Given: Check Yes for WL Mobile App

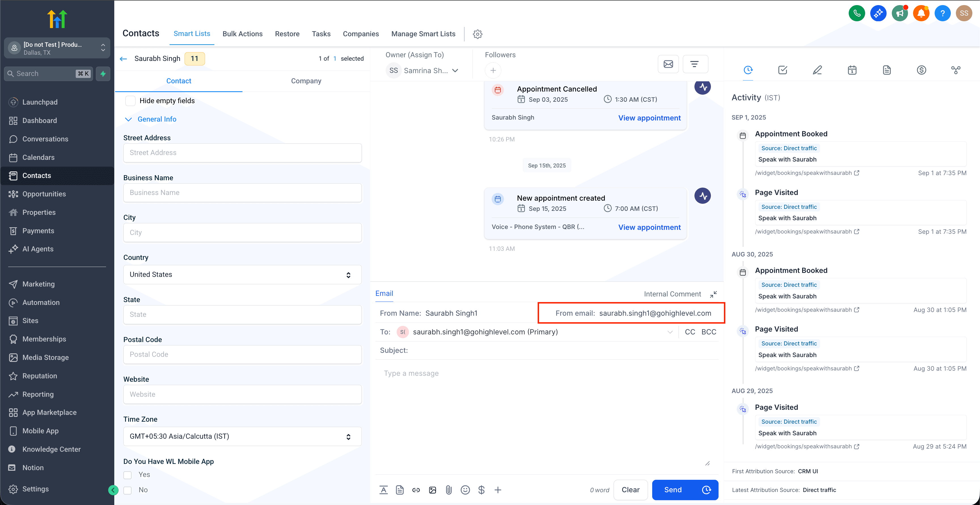Looking at the screenshot, I should (127, 475).
